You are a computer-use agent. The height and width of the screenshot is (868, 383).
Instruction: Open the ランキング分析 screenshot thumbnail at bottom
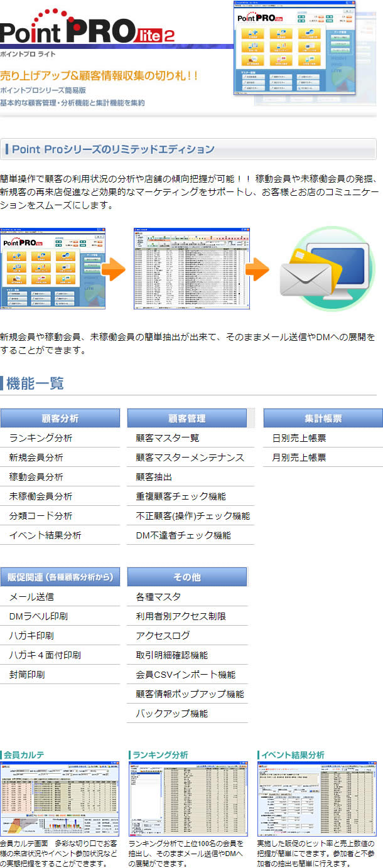click(x=188, y=799)
